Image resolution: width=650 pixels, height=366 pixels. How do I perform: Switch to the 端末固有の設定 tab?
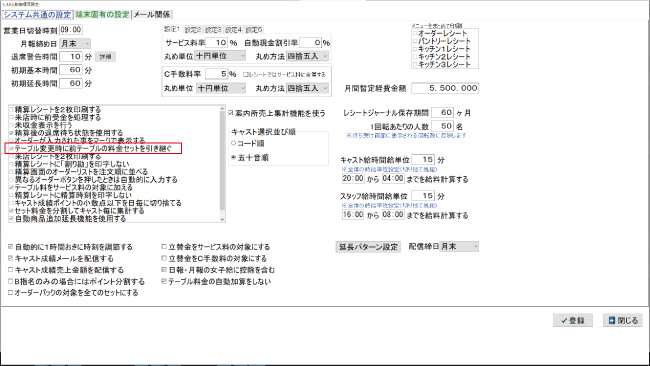tap(102, 15)
